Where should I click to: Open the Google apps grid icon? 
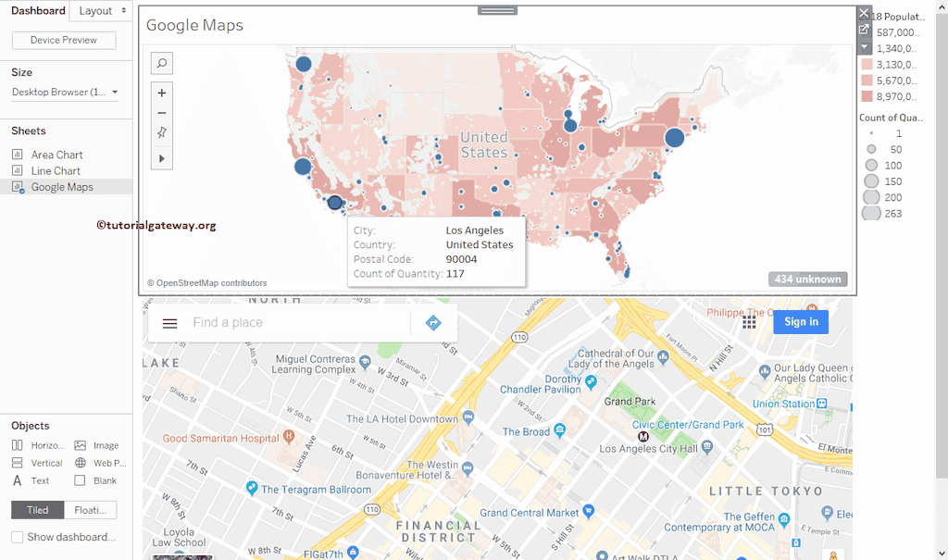point(749,322)
